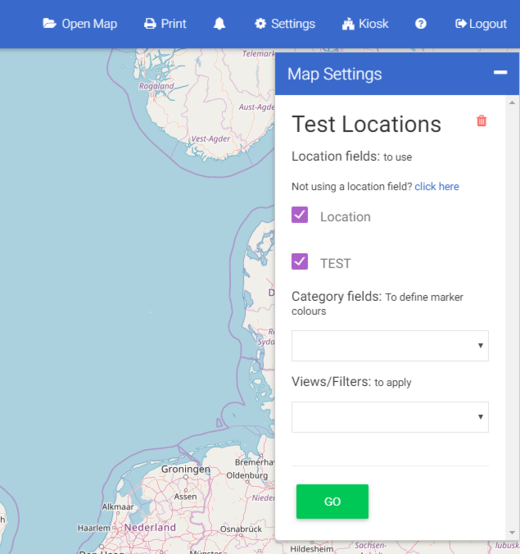Click the panel scrollbar down arrow
This screenshot has height=554, width=520.
click(x=512, y=532)
